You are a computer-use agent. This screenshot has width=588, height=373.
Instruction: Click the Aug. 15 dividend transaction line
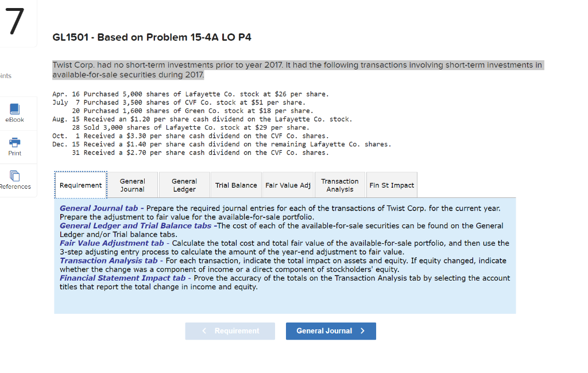pos(202,119)
